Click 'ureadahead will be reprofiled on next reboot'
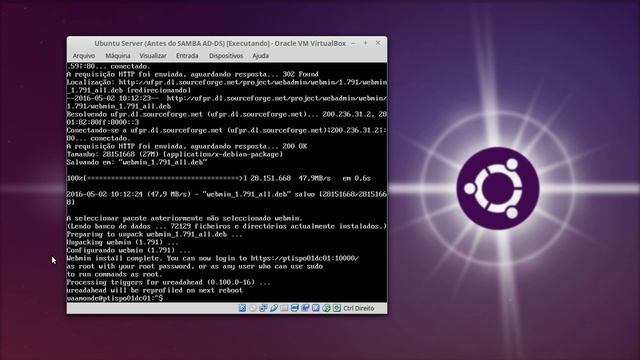640x360 pixels. point(154,290)
